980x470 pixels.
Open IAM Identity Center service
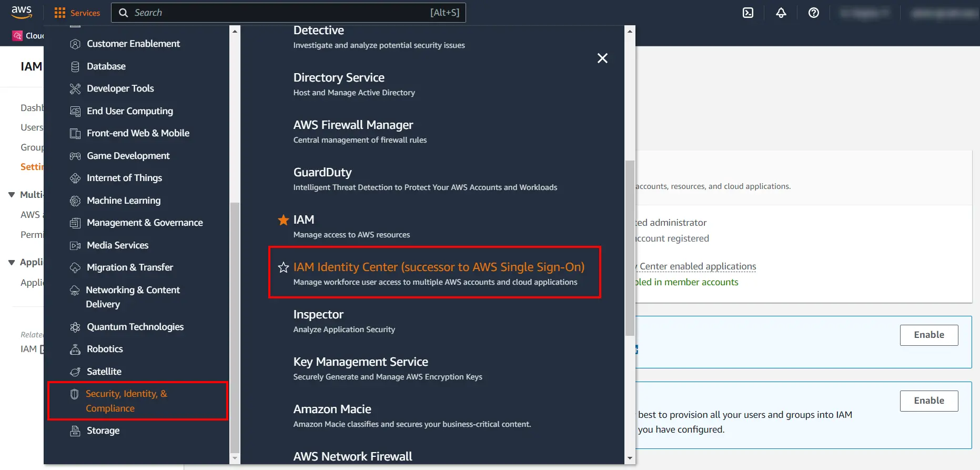439,267
